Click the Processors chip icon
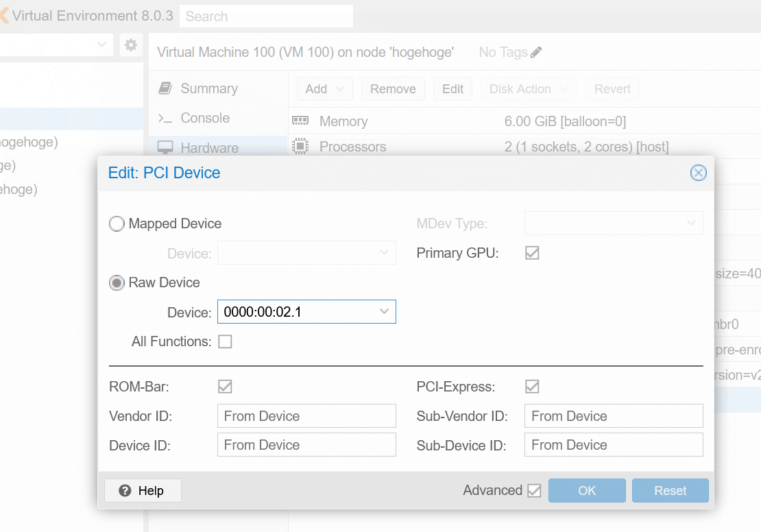761x532 pixels. (300, 147)
